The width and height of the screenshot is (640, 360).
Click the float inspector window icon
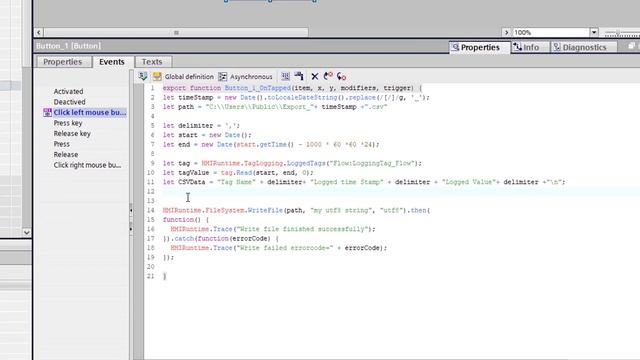(x=631, y=46)
